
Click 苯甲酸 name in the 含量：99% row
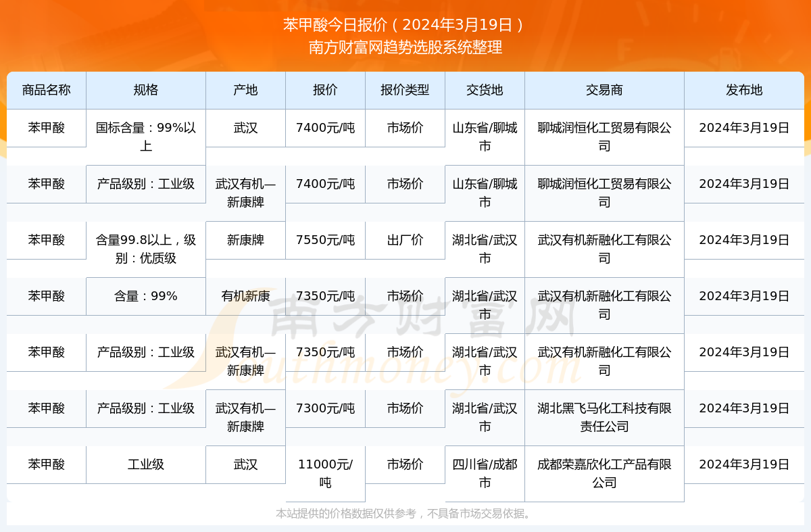(47, 296)
